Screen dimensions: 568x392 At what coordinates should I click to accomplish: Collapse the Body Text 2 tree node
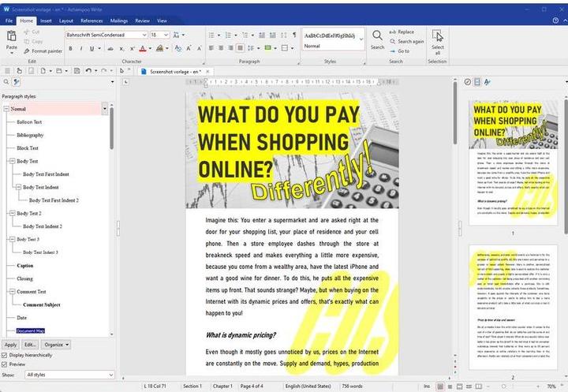[12, 213]
